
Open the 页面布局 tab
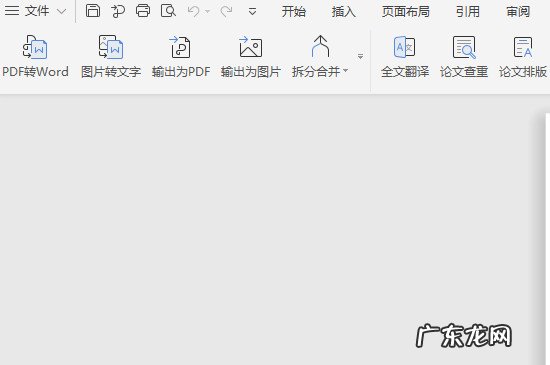406,12
